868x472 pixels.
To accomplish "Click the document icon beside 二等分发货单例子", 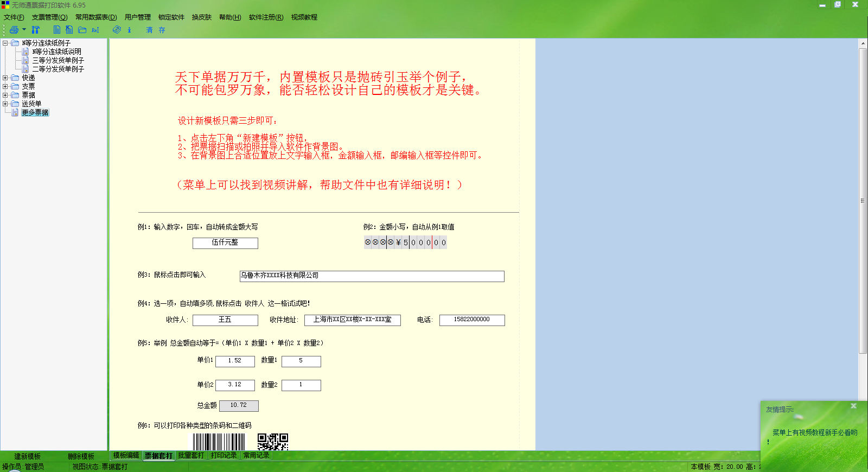I will 25,69.
